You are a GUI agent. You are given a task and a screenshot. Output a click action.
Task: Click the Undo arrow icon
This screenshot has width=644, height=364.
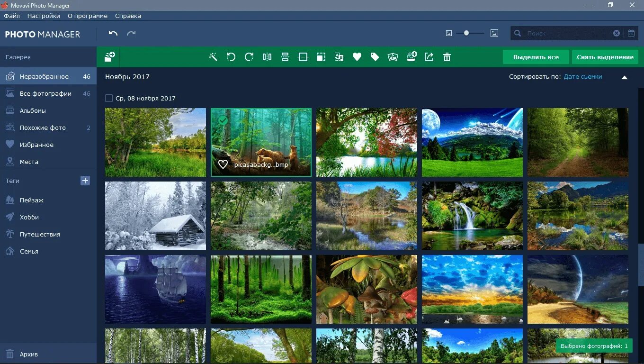[x=113, y=33]
